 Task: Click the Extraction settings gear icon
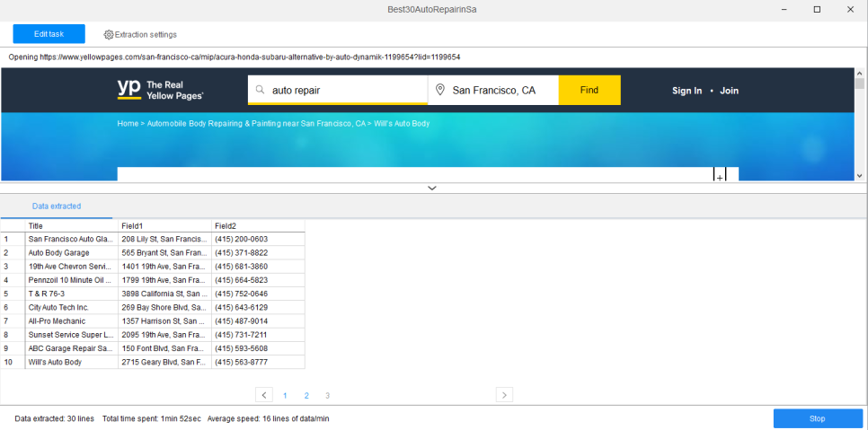click(x=109, y=34)
